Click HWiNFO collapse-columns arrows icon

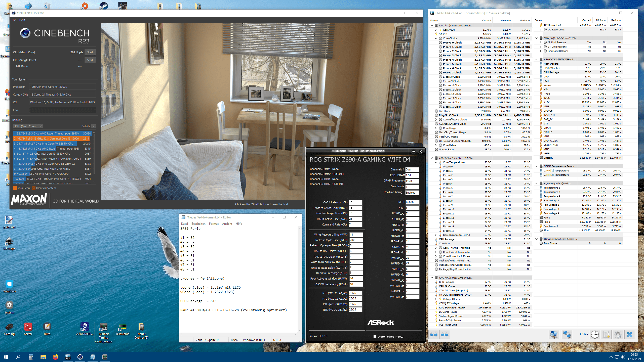point(445,335)
